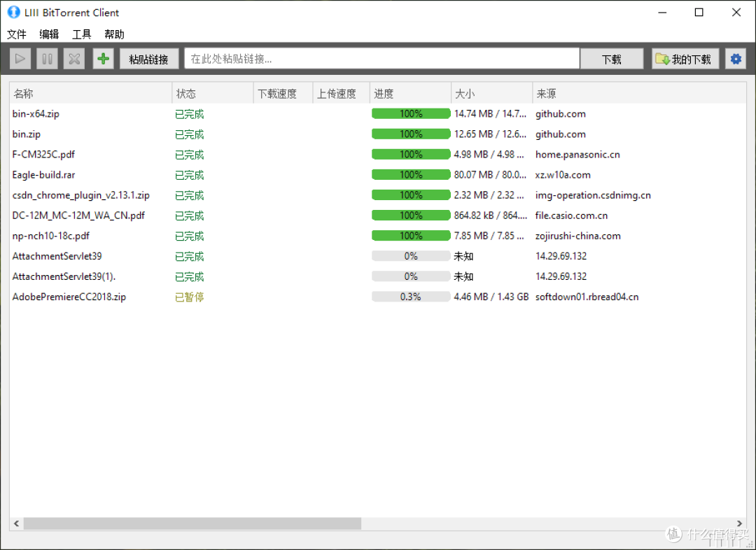Click the Start/resume play icon in toolbar

pyautogui.click(x=20, y=59)
